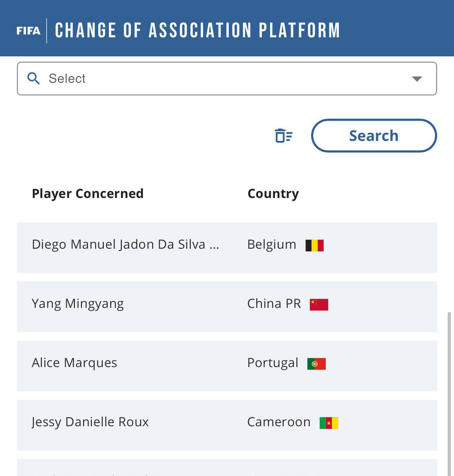Sort by Player Concerned column header

pyautogui.click(x=88, y=194)
